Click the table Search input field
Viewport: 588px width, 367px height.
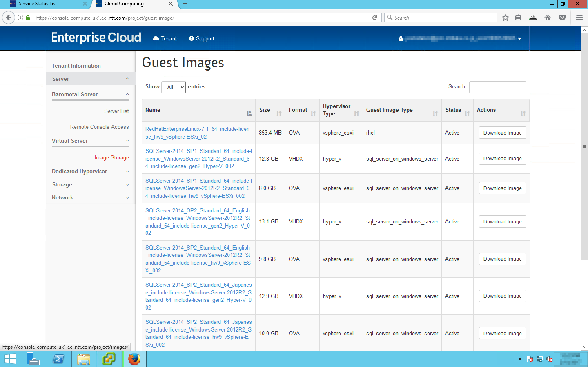coord(497,87)
